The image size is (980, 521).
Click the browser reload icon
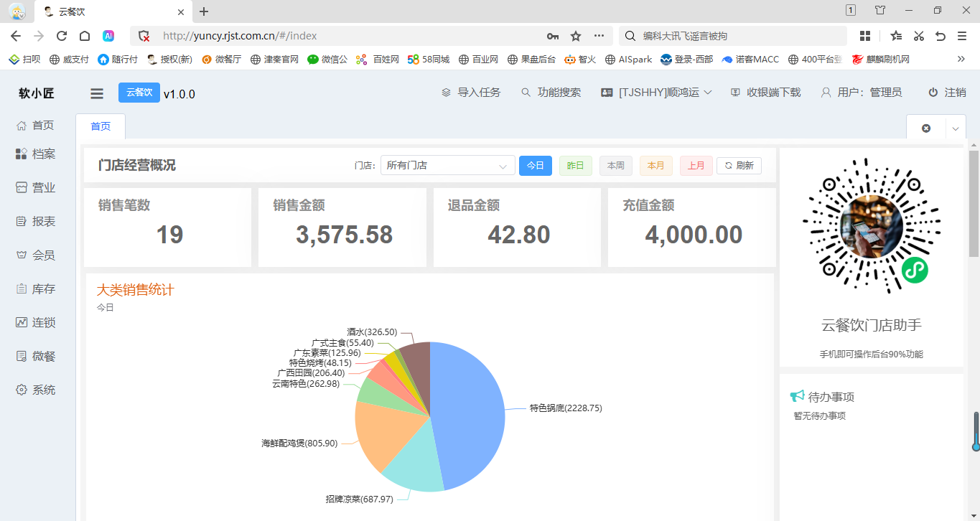pyautogui.click(x=62, y=36)
